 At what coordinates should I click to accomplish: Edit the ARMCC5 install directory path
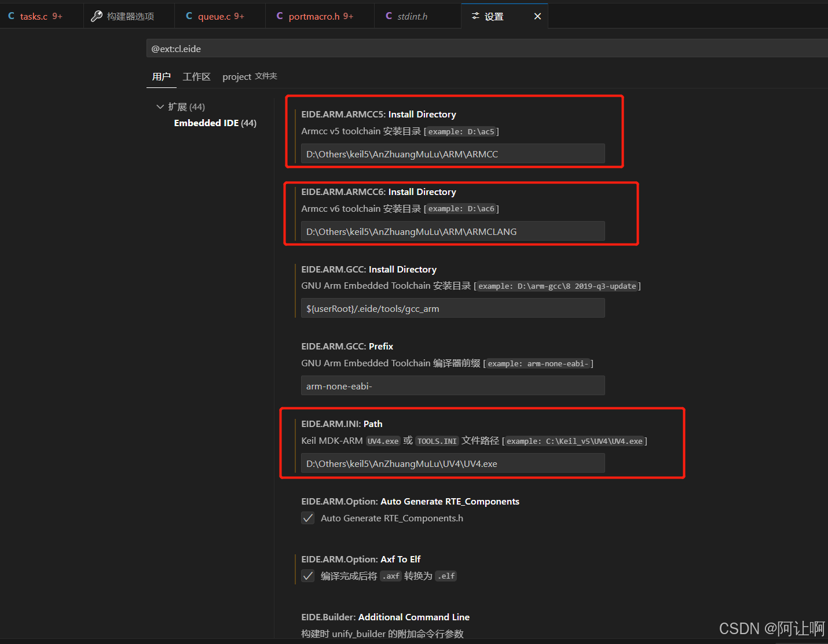pyautogui.click(x=453, y=153)
